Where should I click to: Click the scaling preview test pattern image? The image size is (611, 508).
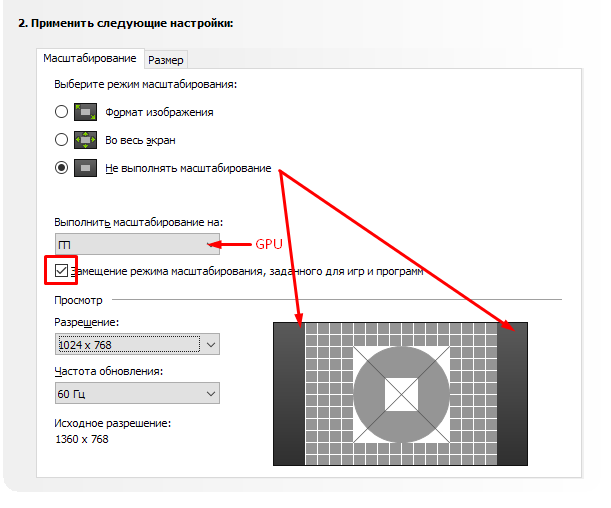click(401, 394)
